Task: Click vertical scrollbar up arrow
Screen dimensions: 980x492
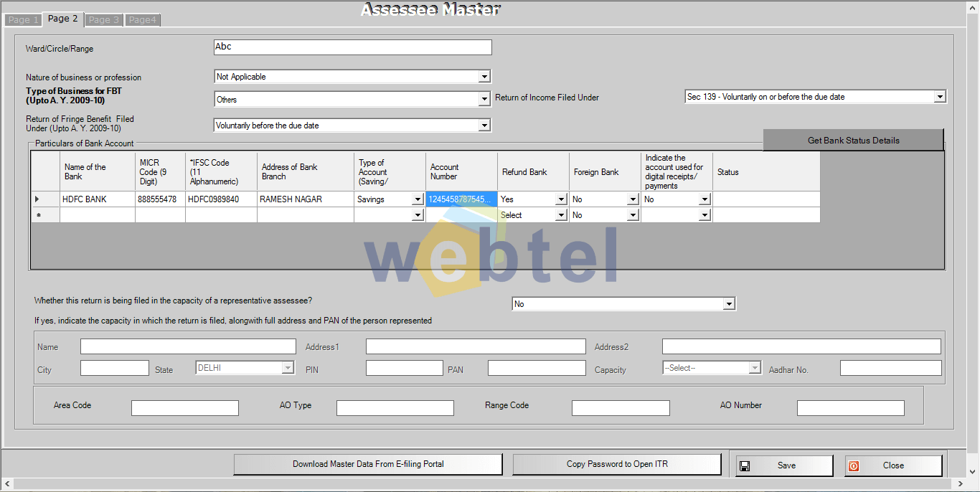Action: [973, 6]
